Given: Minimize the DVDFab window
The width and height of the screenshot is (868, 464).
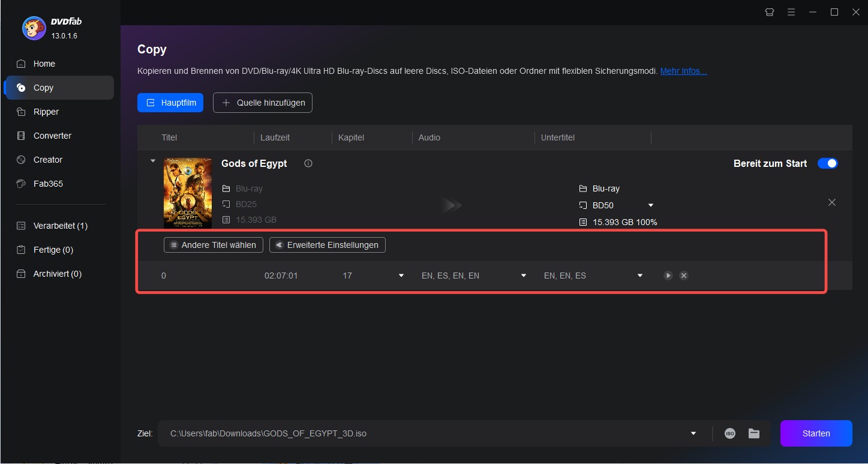Looking at the screenshot, I should [813, 12].
